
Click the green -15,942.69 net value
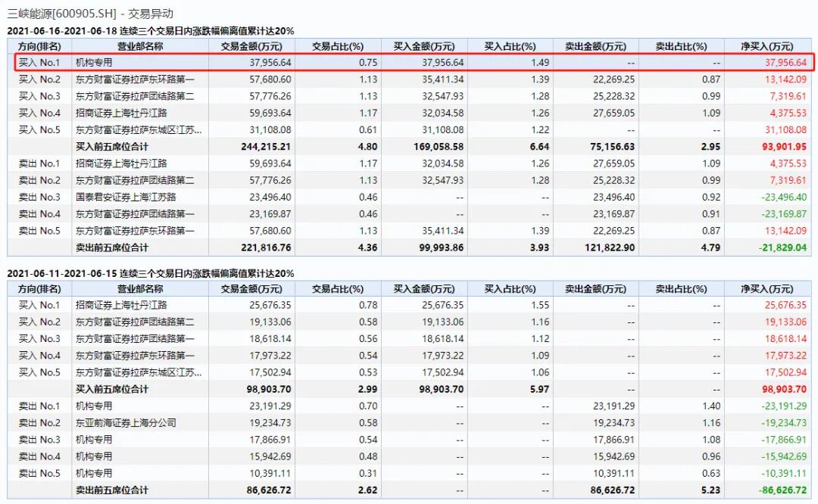pyautogui.click(x=784, y=456)
